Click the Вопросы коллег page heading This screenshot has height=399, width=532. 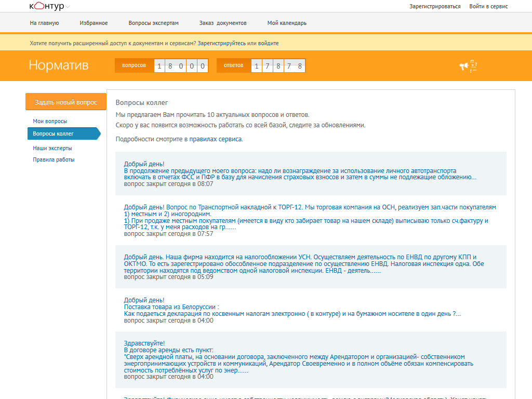tap(142, 102)
